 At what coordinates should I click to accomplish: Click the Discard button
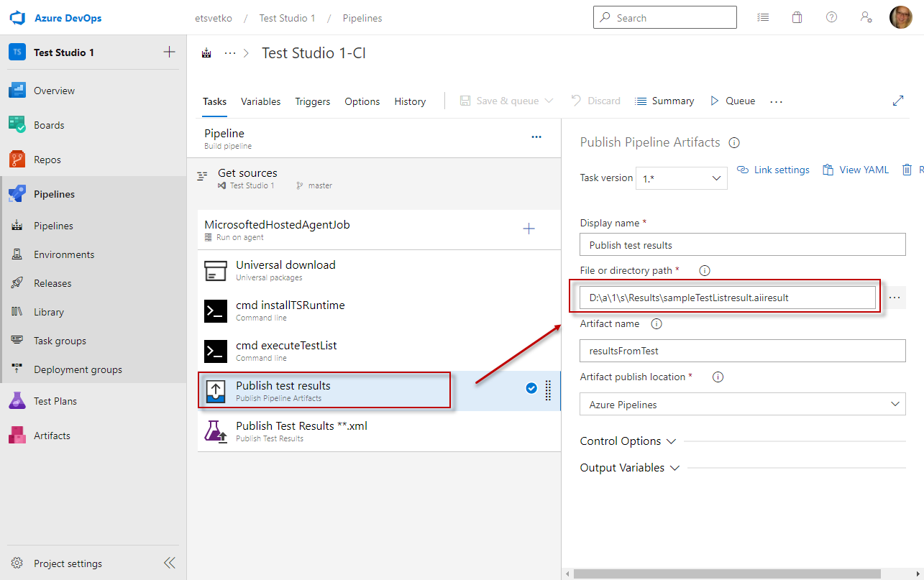(595, 101)
